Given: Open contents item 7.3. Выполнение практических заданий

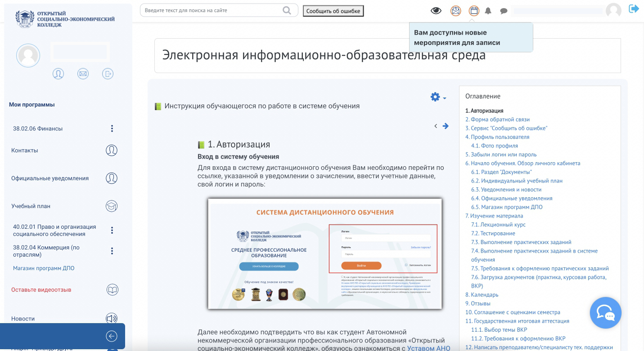Looking at the screenshot, I should pos(521,242).
